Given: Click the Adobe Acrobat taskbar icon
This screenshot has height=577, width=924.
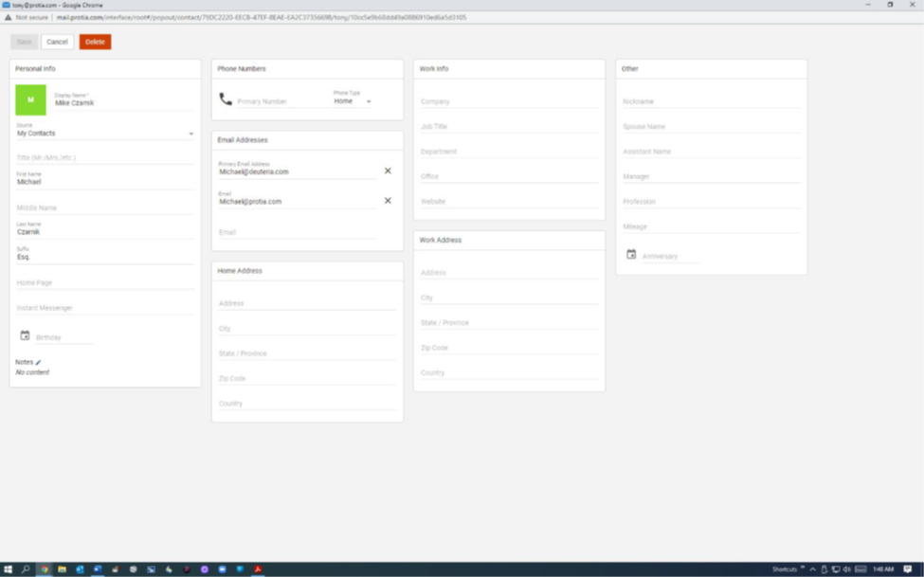Looking at the screenshot, I should pos(257,569).
